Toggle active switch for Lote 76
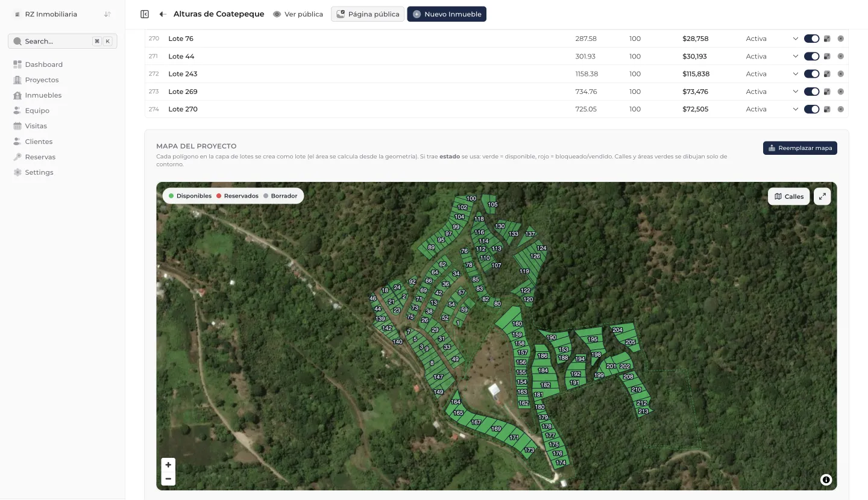Image resolution: width=868 pixels, height=500 pixels. 811,39
